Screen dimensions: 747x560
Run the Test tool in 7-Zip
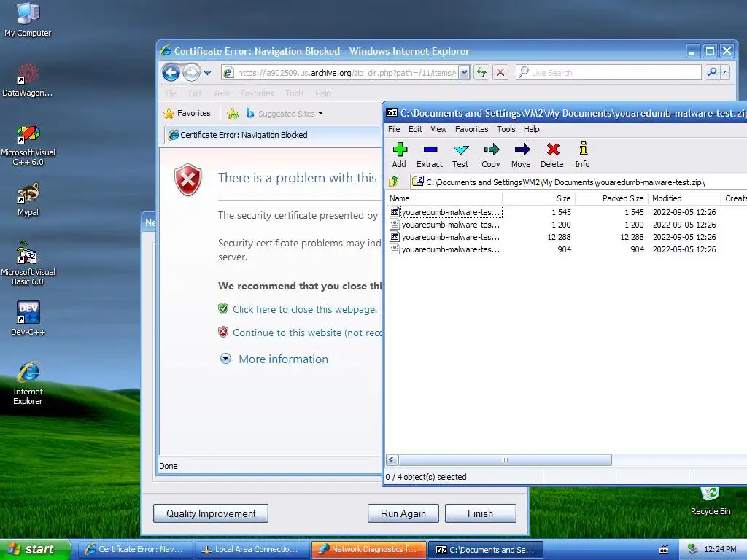pos(460,155)
